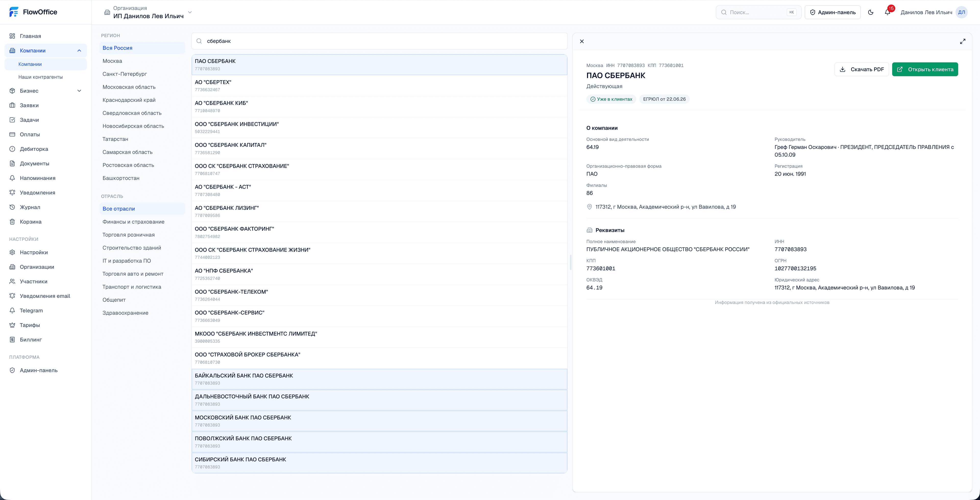Click the map pin address icon

click(x=589, y=207)
